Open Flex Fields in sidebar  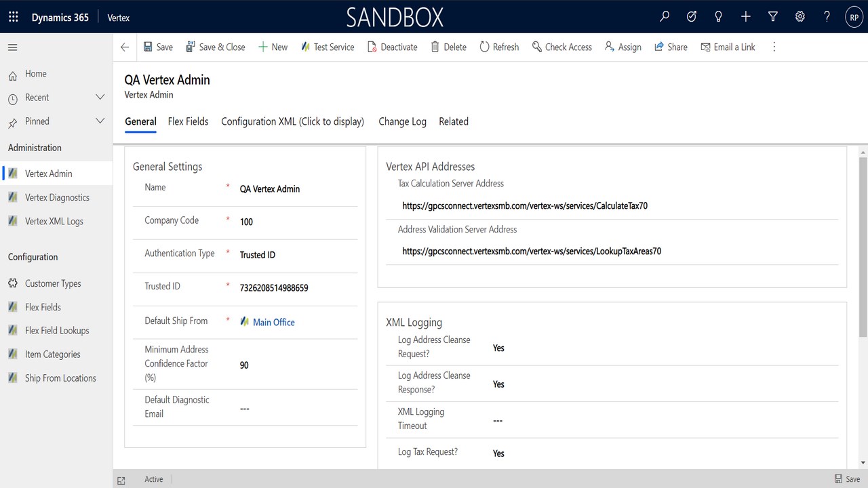(56, 307)
